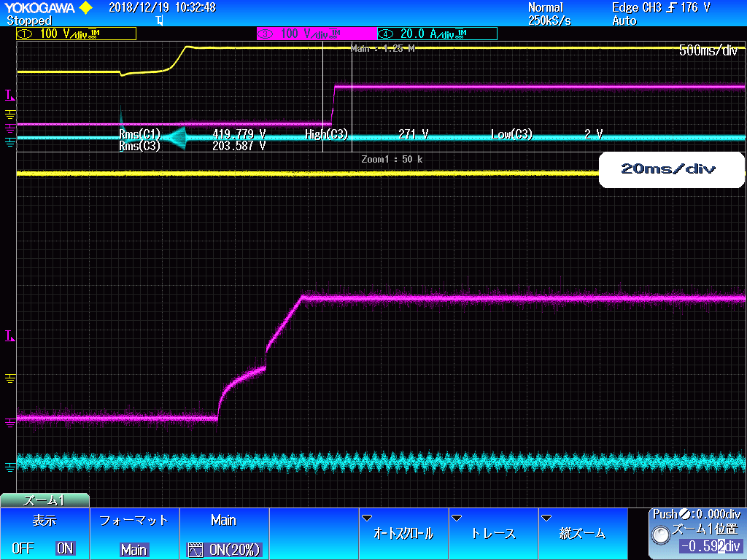This screenshot has height=560, width=747.
Task: Click the magenta ground marker in main window
Action: tap(10, 127)
